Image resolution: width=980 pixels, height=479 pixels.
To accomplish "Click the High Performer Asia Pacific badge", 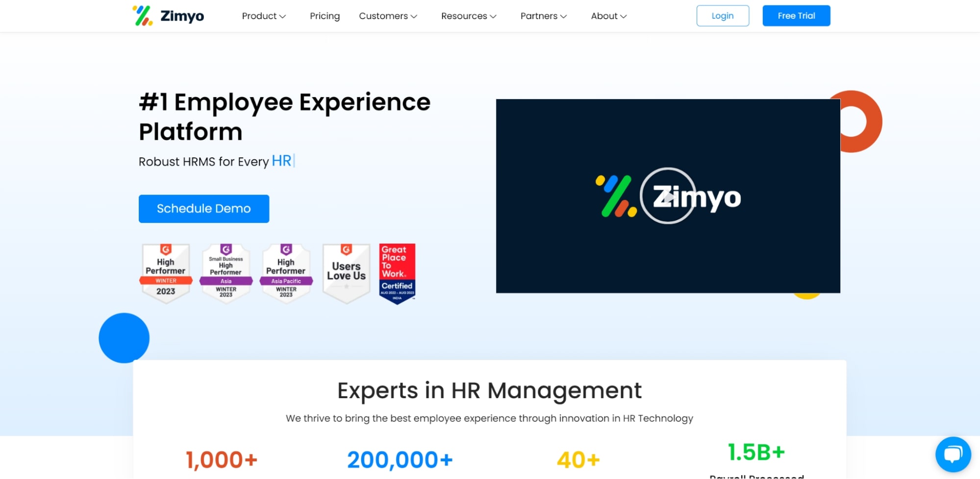I will [286, 274].
